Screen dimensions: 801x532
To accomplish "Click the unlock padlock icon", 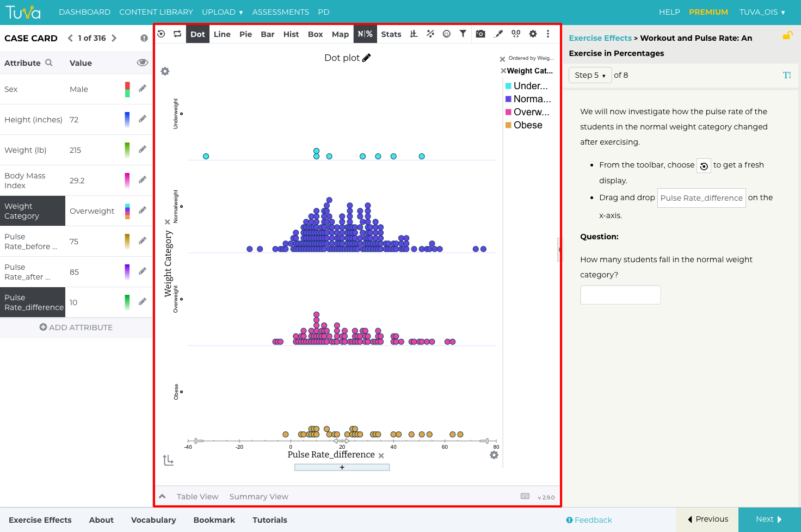I will click(x=787, y=36).
